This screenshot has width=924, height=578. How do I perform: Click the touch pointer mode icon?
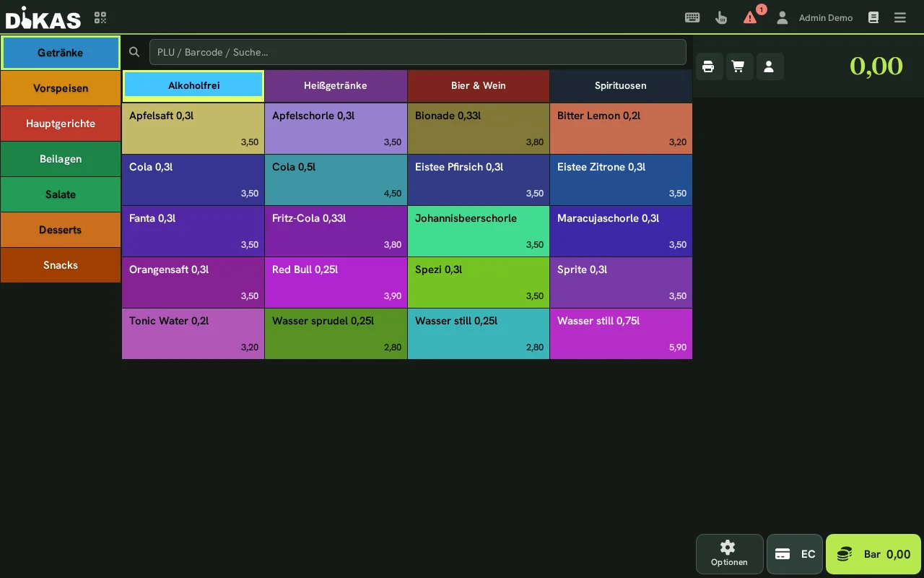(721, 18)
